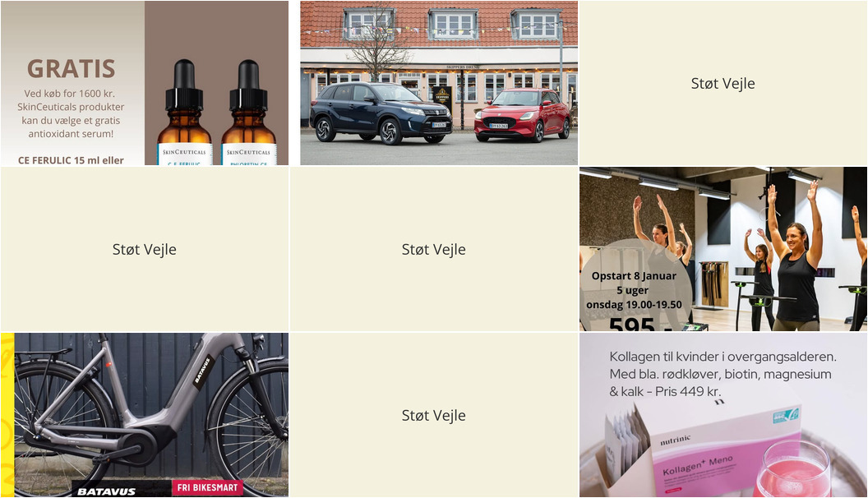Select the C E Ferulic serum bottle
Image resolution: width=868 pixels, height=498 pixels.
click(x=184, y=113)
